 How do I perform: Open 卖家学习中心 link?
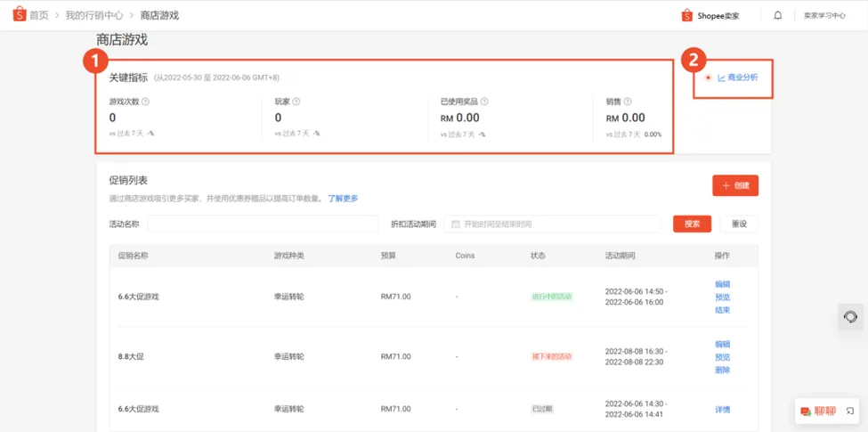[x=824, y=16]
